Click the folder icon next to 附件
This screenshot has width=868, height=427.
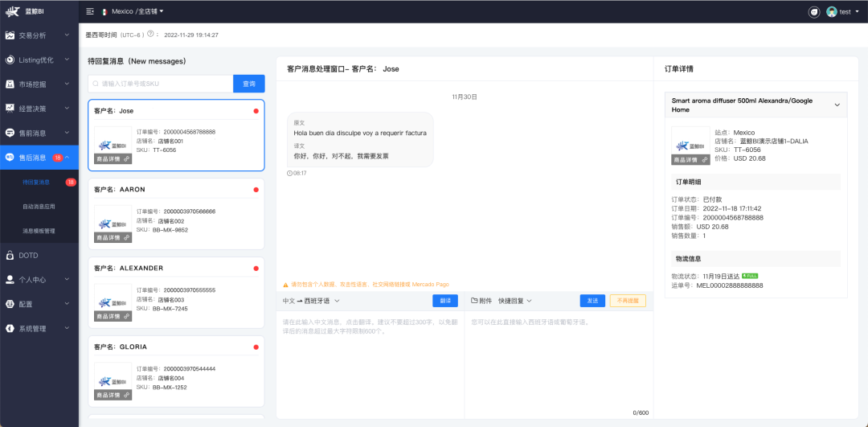(x=474, y=301)
